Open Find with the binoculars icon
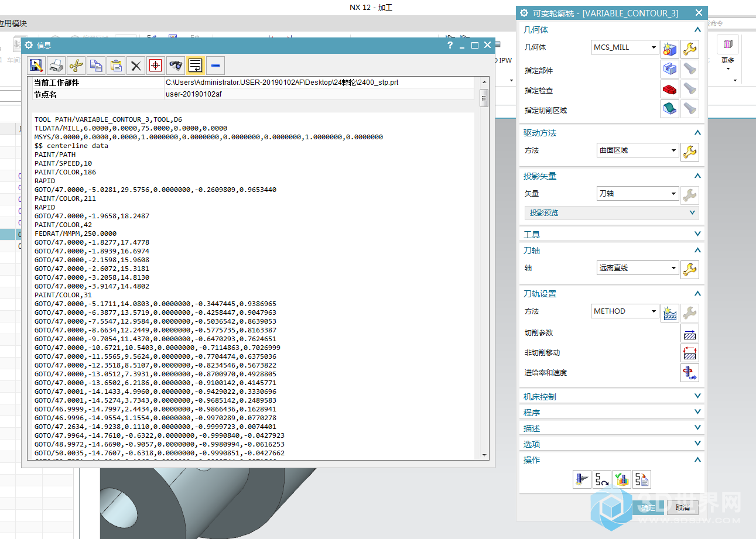 point(175,66)
